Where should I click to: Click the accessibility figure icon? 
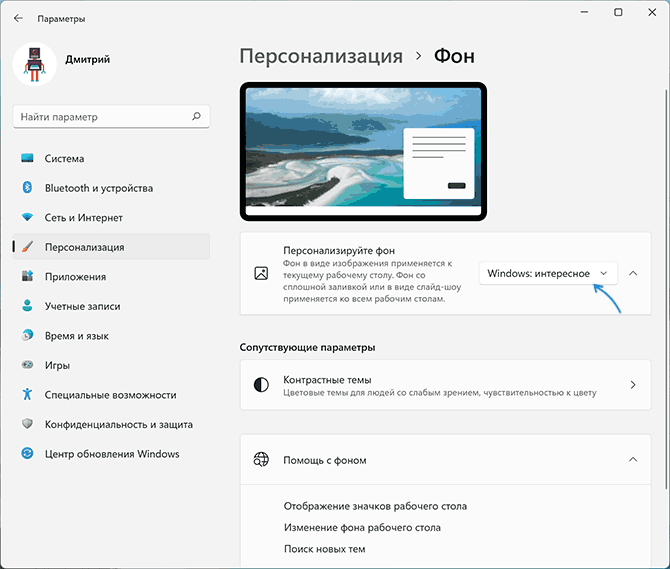pos(27,394)
